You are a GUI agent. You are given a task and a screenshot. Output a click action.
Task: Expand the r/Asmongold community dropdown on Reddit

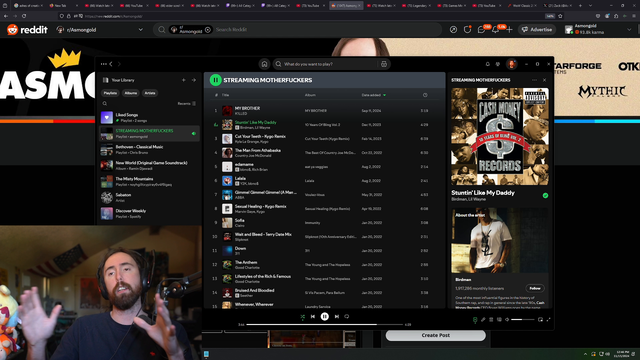pyautogui.click(x=140, y=30)
